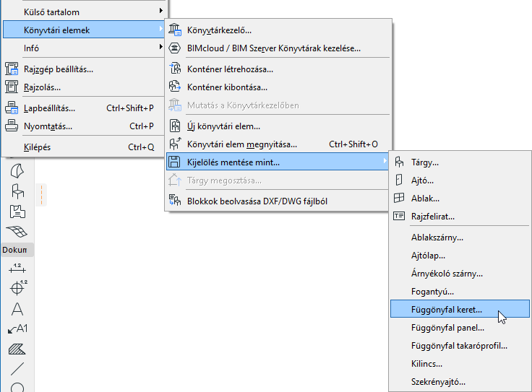The width and height of the screenshot is (532, 392).
Task: Select Új könyvtári elem
Action: 278,126
